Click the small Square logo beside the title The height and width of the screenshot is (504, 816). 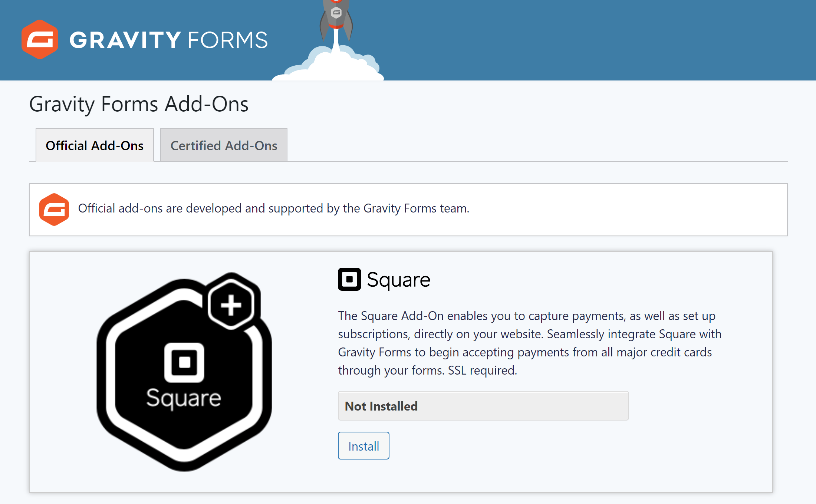click(x=349, y=279)
